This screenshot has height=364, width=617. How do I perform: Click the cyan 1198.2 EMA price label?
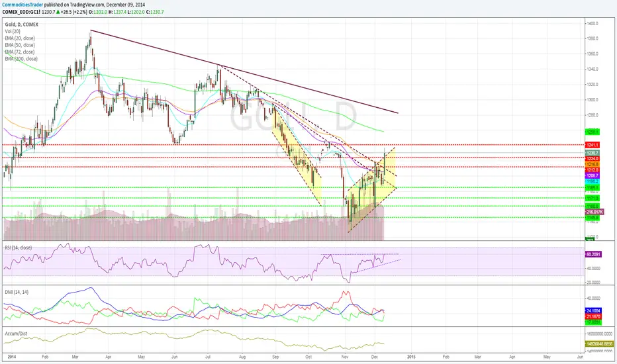click(593, 181)
